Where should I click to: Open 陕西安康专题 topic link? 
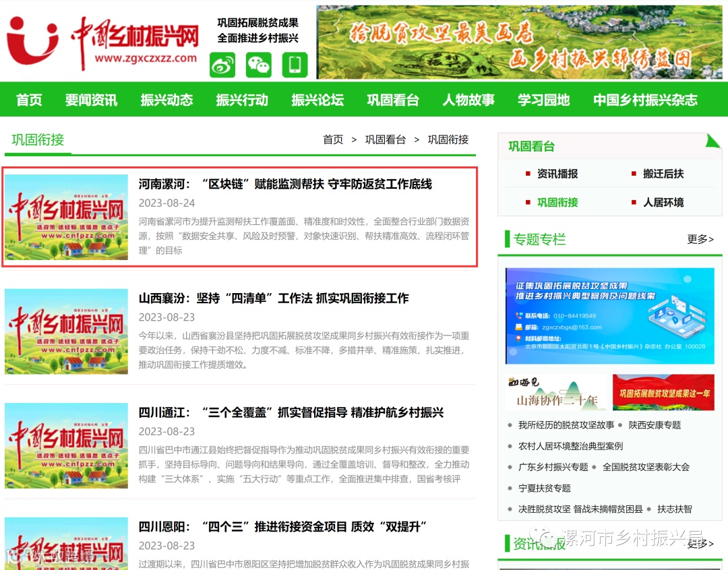tap(655, 425)
